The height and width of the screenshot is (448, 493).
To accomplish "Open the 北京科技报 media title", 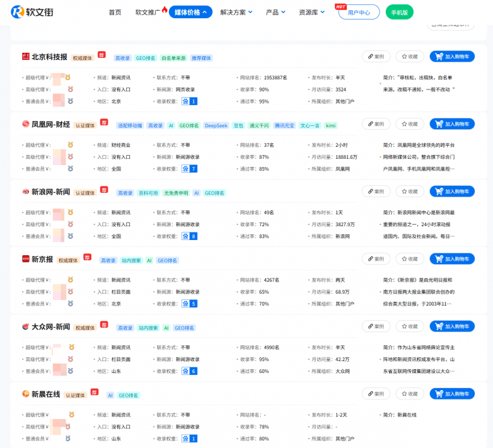I will pyautogui.click(x=49, y=57).
